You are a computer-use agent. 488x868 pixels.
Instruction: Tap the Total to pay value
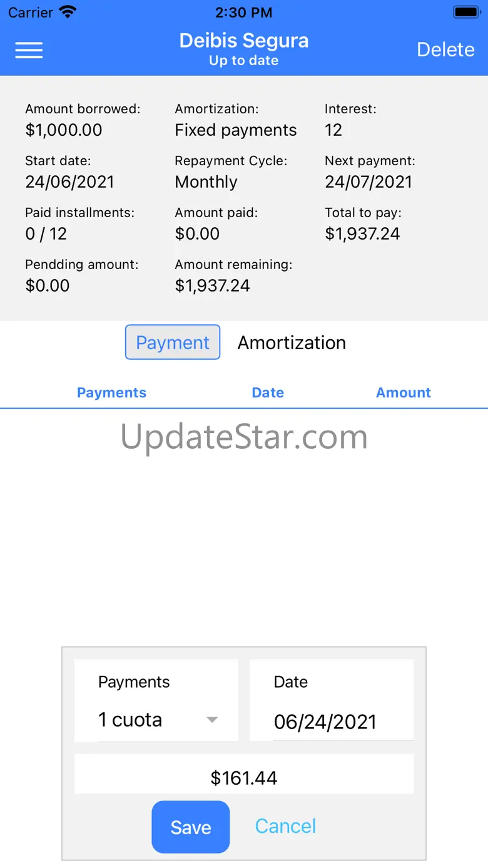[362, 233]
